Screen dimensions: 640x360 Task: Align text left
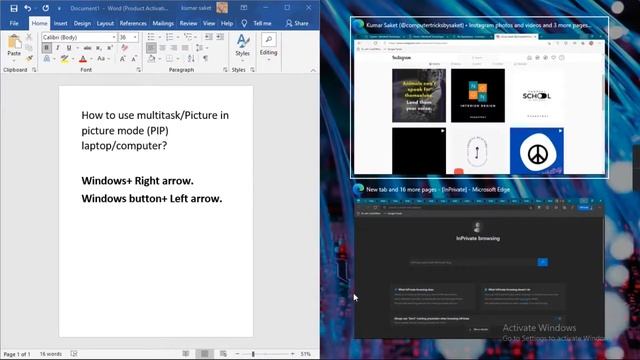151,48
